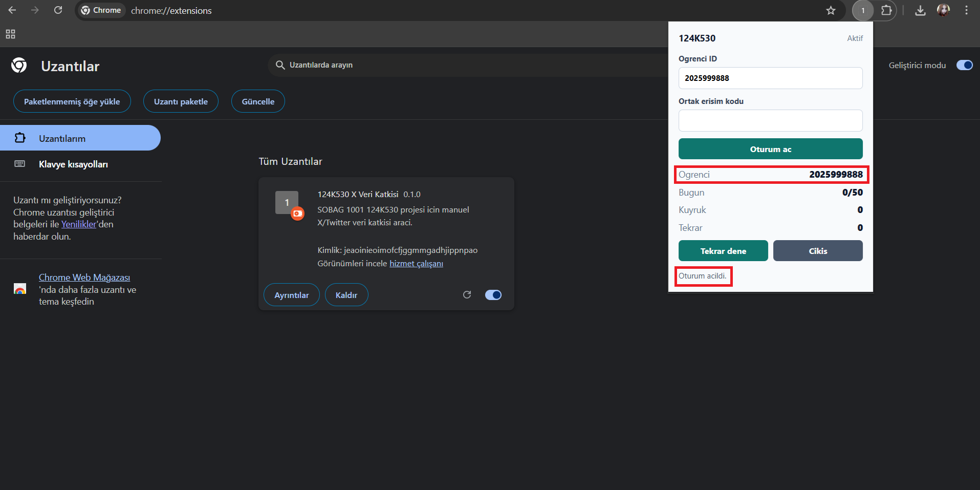Go back with the browser back arrow

point(12,10)
